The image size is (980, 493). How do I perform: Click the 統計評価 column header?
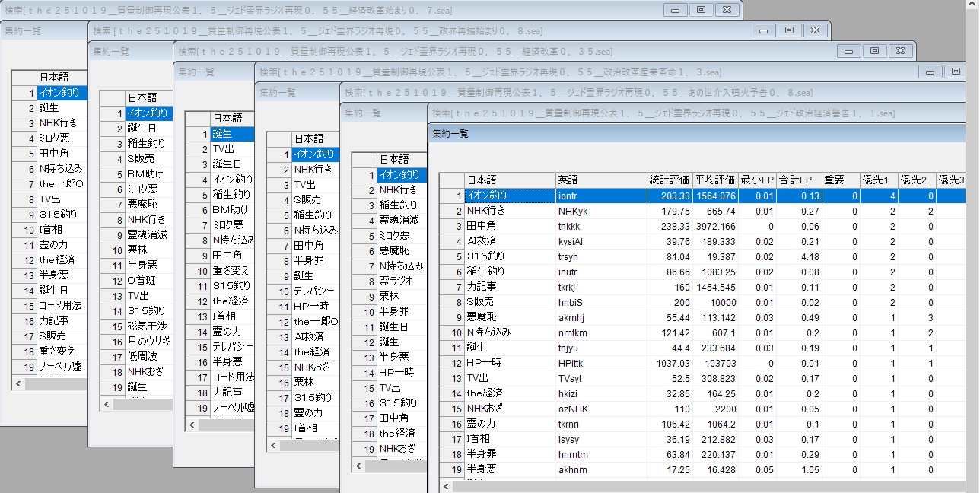tap(669, 180)
